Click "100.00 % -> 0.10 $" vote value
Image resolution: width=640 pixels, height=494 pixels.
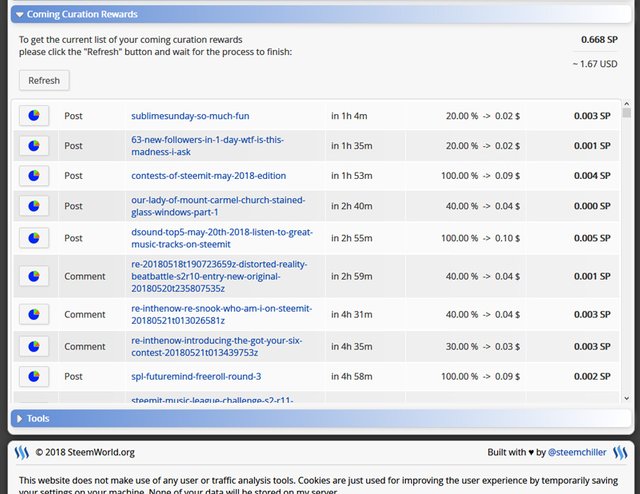click(480, 238)
